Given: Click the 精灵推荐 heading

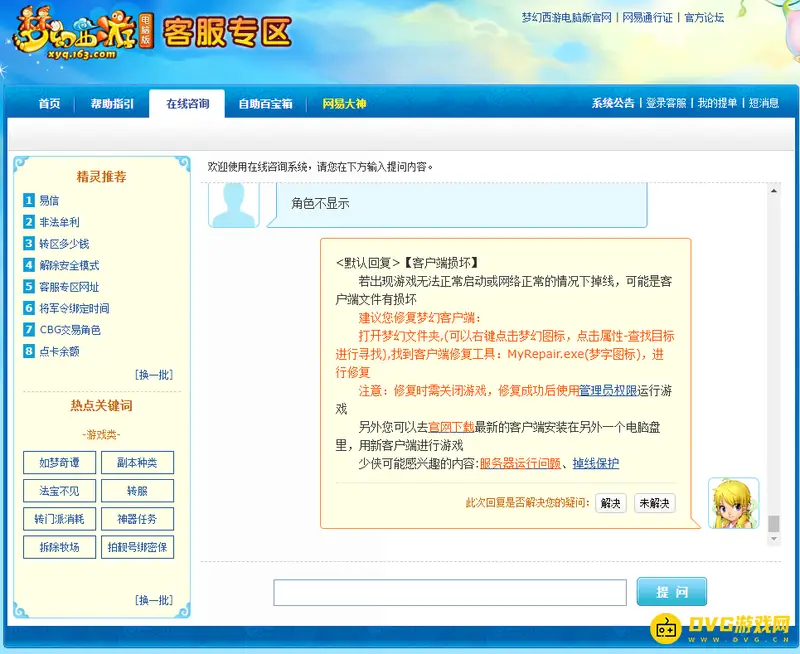Looking at the screenshot, I should 101,177.
